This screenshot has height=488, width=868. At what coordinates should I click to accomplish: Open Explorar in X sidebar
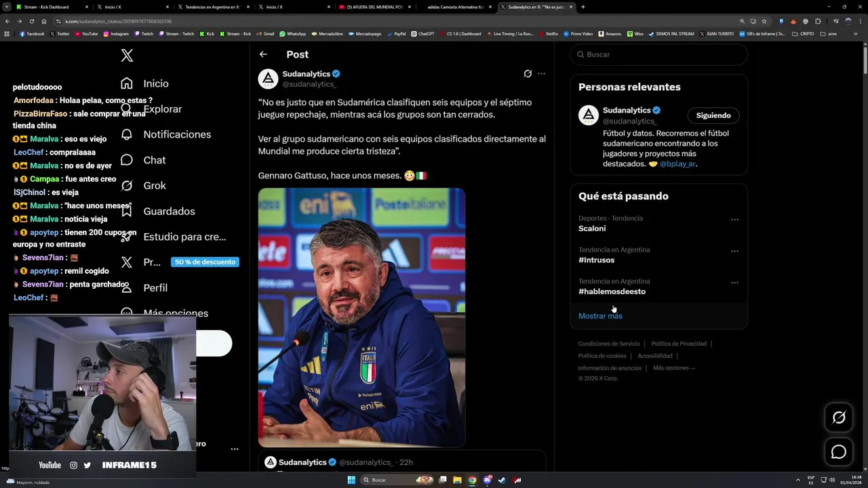pos(162,109)
